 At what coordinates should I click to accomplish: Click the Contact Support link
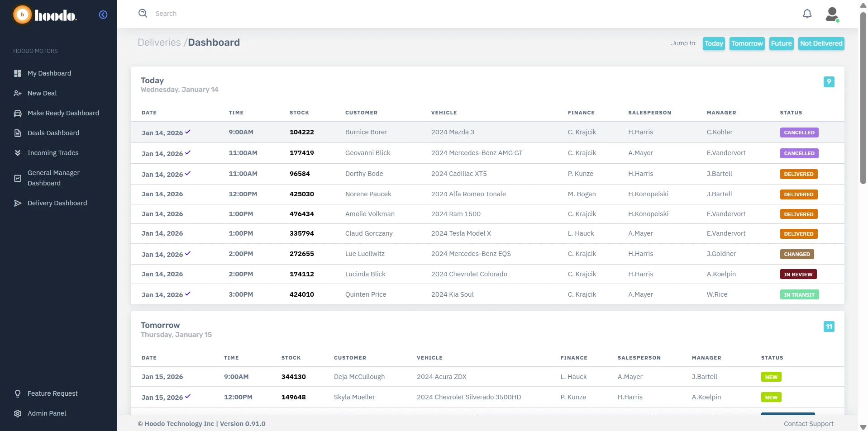click(x=808, y=424)
